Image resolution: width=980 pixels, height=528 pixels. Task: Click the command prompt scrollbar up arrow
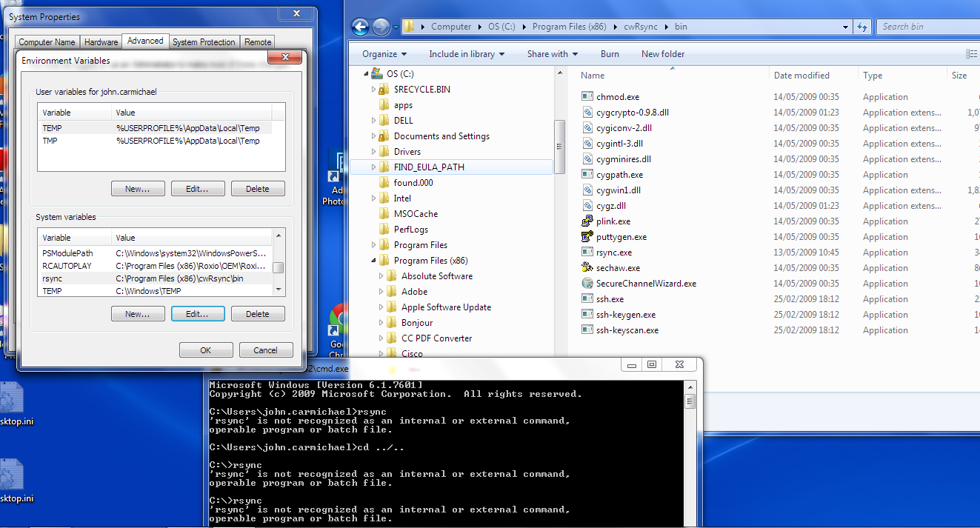tap(690, 386)
